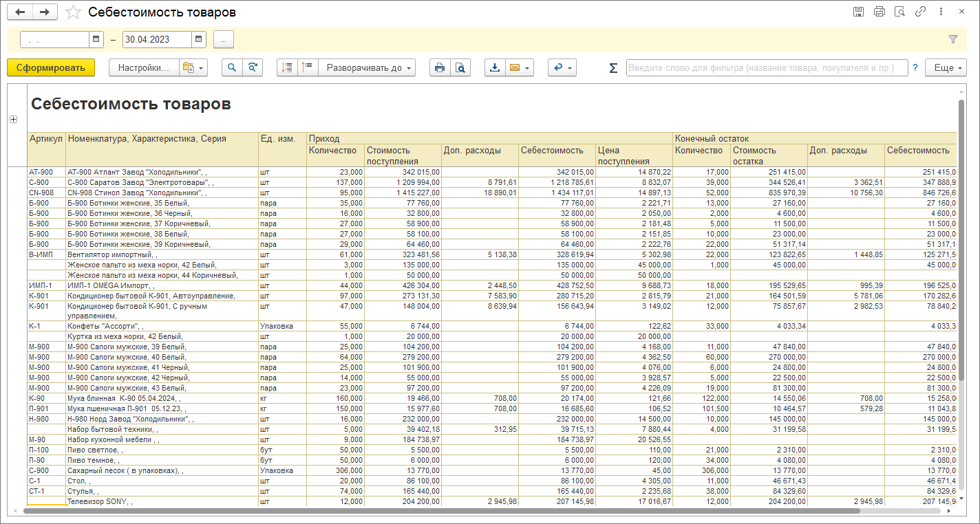This screenshot has height=524, width=980.
Task: Save report to file with download icon
Action: [x=495, y=67]
